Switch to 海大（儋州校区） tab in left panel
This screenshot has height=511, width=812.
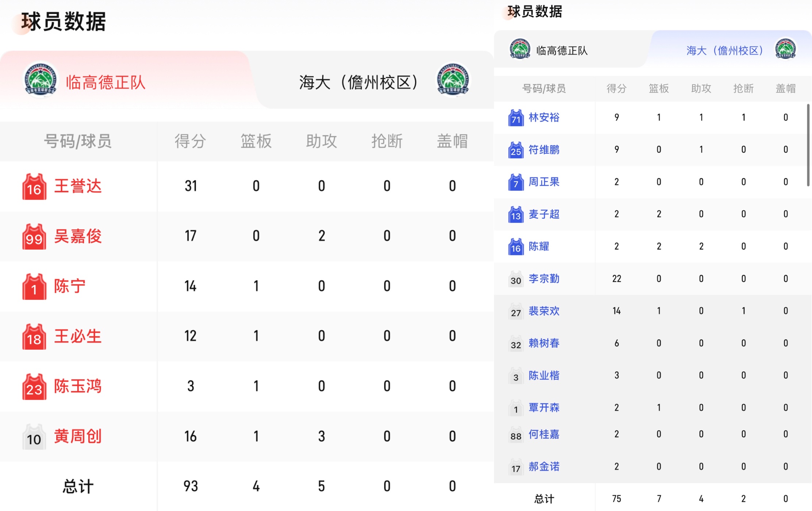click(358, 82)
